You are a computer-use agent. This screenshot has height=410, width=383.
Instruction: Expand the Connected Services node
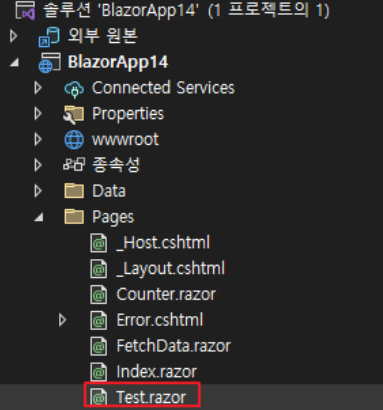pos(38,88)
